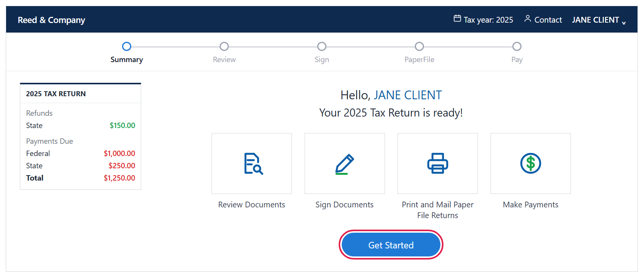Click the Tax year: 2025 label
The height and width of the screenshot is (276, 644).
tap(488, 20)
